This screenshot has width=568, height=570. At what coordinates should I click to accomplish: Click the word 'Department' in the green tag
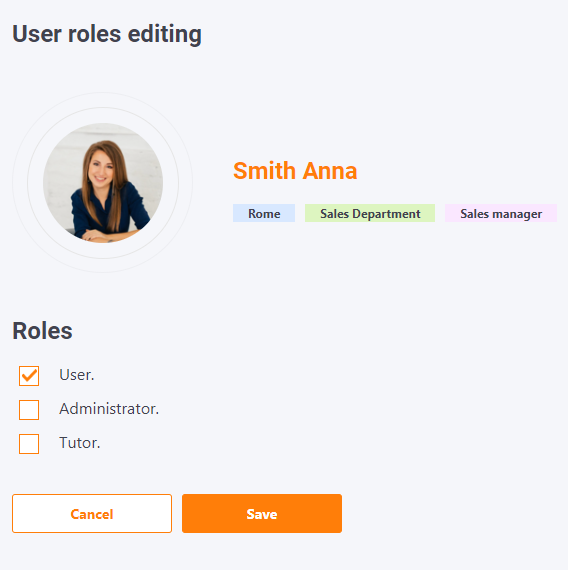(x=386, y=214)
